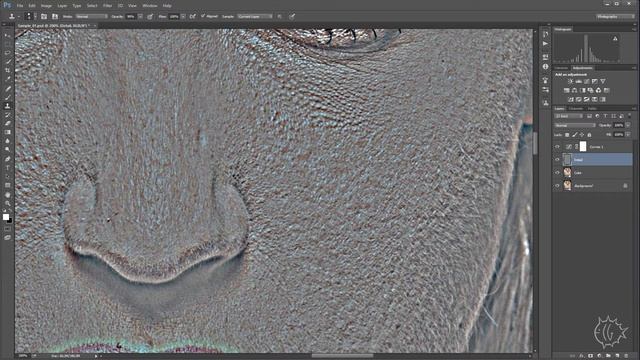This screenshot has width=640, height=360.
Task: Open the layer blend mode dropdown
Action: pos(574,125)
